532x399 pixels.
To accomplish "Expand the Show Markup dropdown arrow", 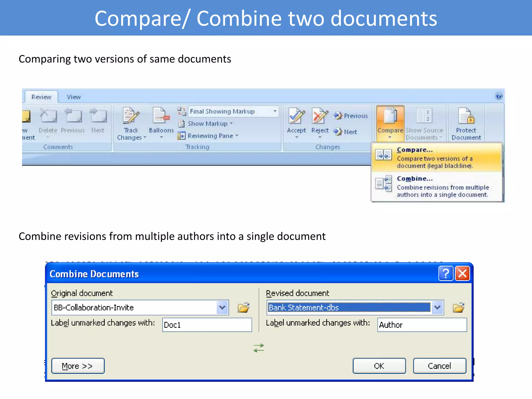I will pyautogui.click(x=231, y=123).
